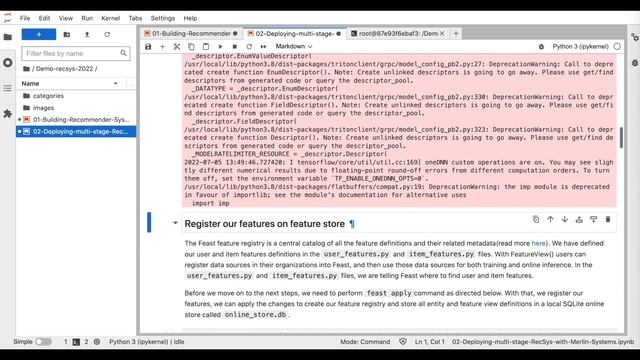Delete this cell with trash icon
The height and width of the screenshot is (360, 640).
click(x=608, y=220)
